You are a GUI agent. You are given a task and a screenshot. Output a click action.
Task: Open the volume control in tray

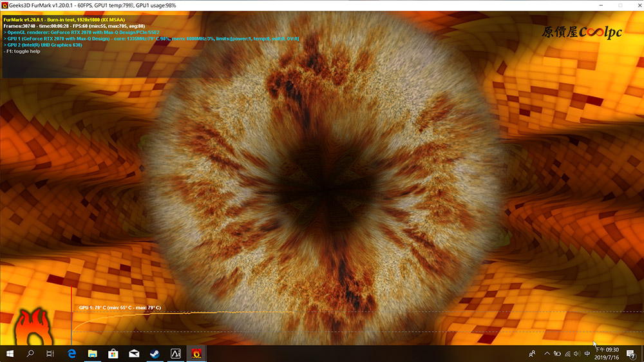[577, 354]
